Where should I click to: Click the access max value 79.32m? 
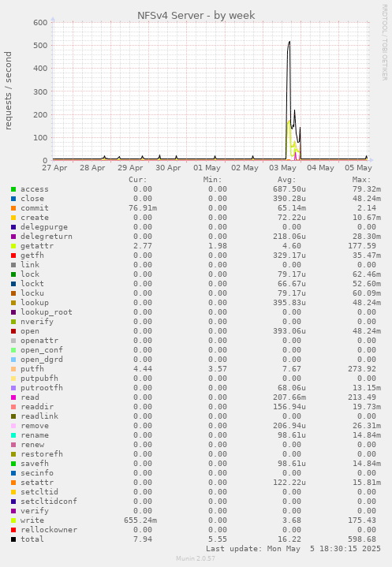[367, 189]
